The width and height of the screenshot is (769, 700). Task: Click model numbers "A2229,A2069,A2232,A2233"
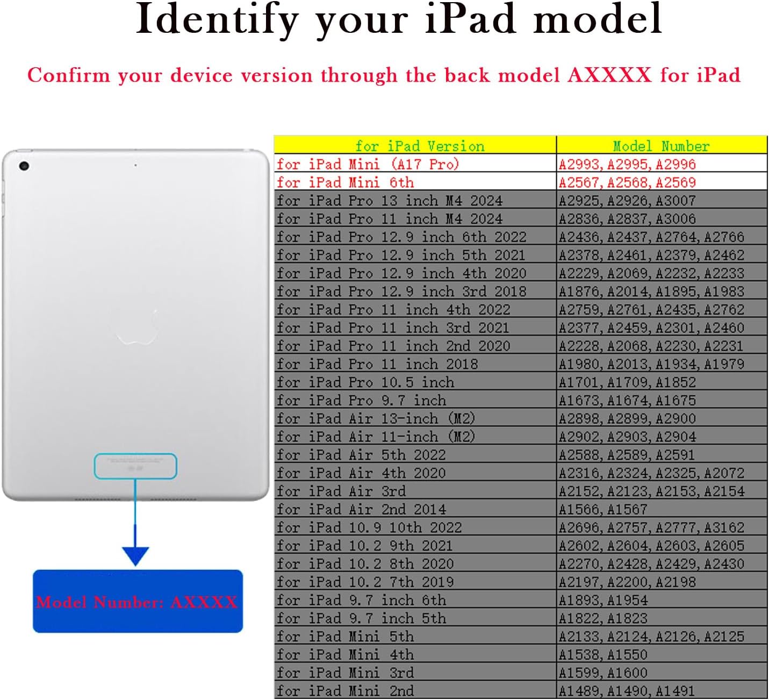click(x=651, y=273)
